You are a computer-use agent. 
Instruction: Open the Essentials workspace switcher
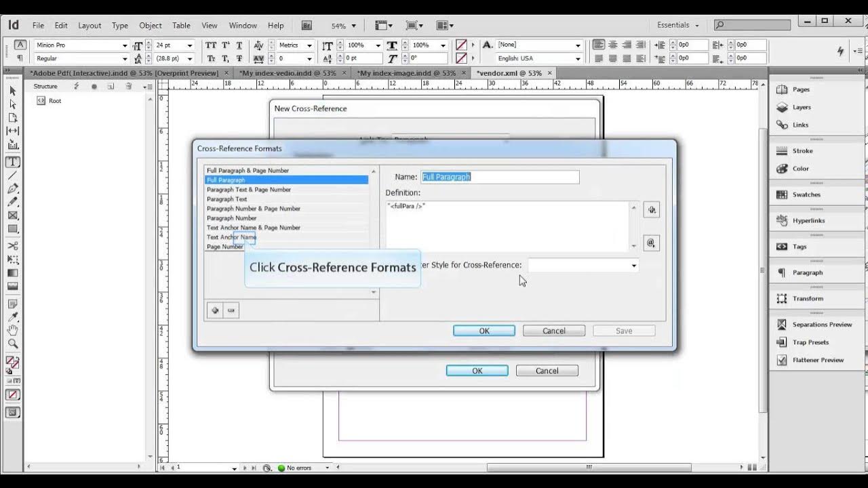point(677,25)
